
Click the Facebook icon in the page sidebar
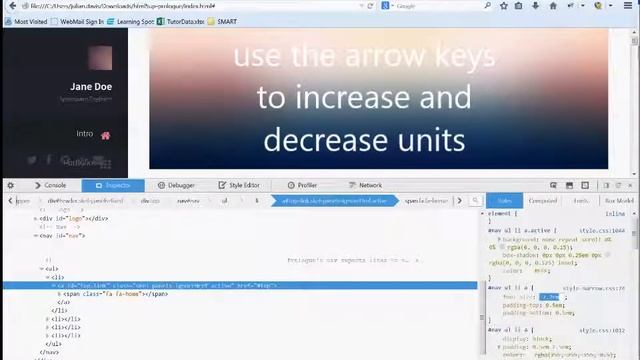(x=49, y=159)
